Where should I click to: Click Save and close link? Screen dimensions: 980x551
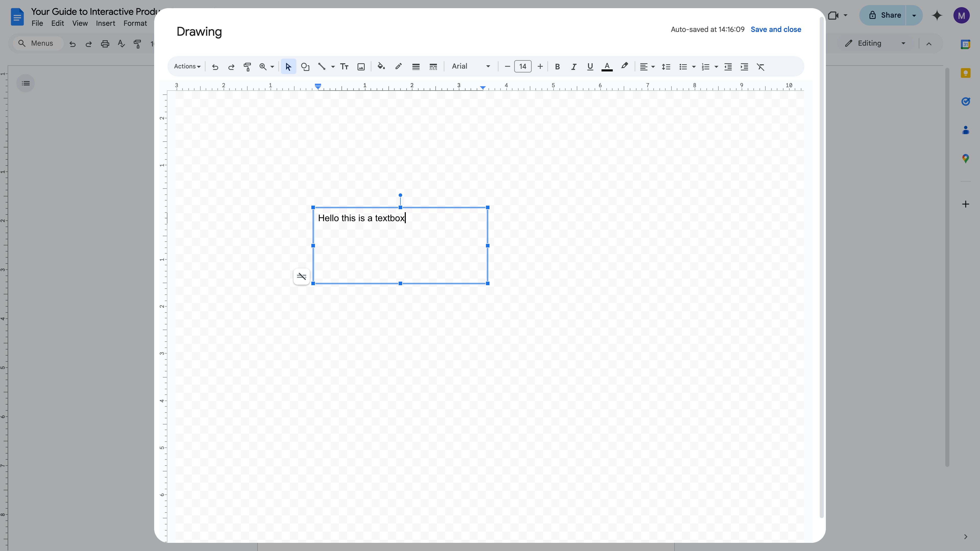776,30
